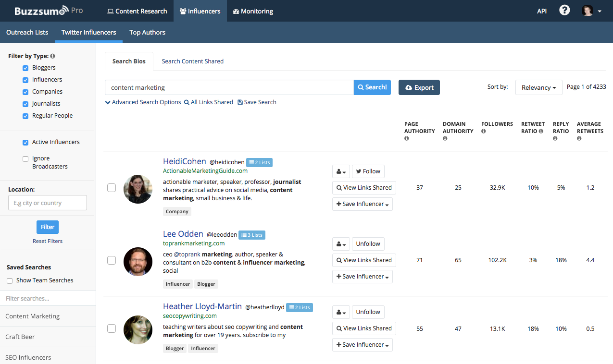613x364 pixels.
Task: Click the Page Authority info icon
Action: [407, 139]
